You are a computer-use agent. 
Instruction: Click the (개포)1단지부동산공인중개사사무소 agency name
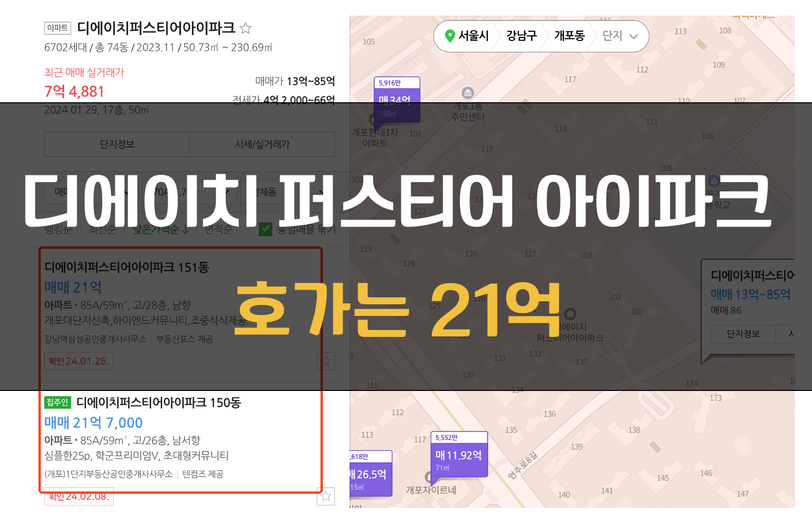(108, 474)
